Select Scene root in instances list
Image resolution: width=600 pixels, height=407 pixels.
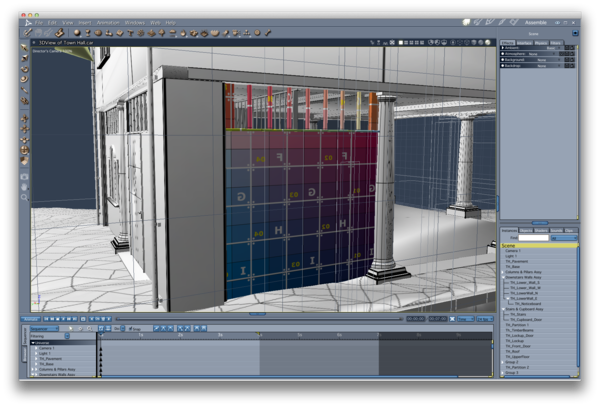(x=539, y=246)
